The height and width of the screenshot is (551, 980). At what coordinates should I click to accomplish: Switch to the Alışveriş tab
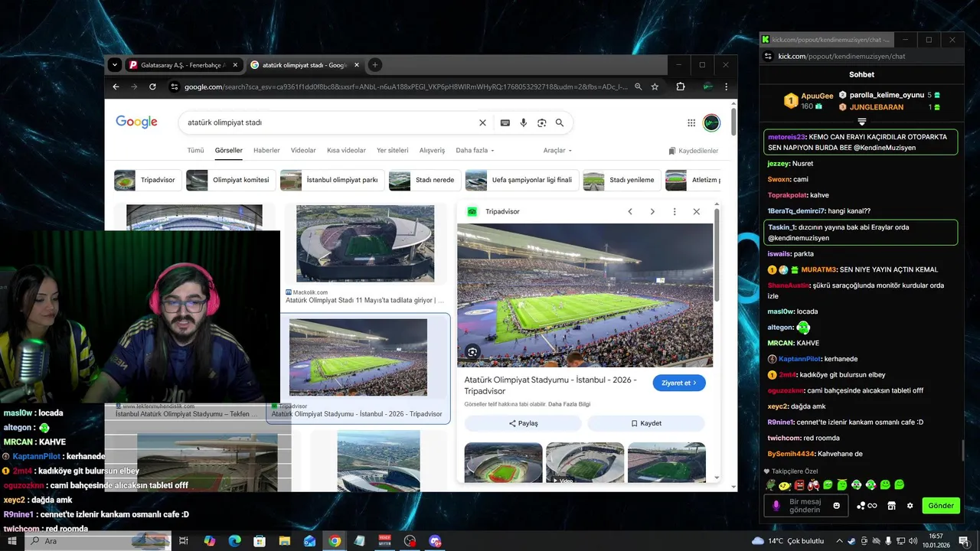tap(432, 151)
